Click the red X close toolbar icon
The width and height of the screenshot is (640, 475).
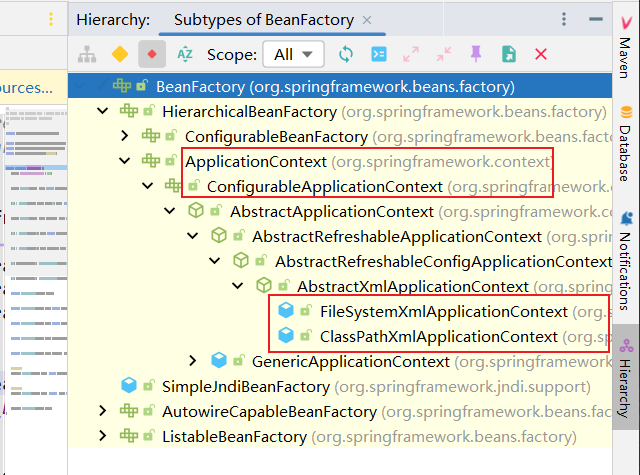541,54
